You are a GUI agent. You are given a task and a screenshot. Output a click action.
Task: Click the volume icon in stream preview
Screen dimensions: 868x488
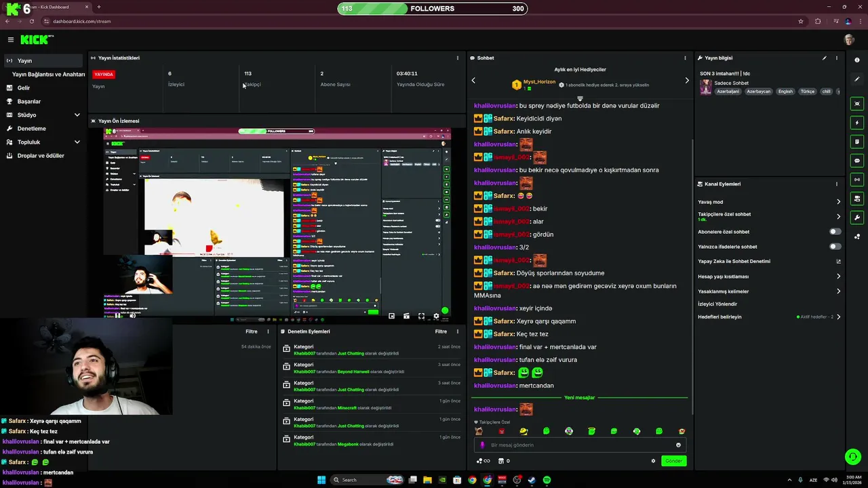tap(132, 316)
